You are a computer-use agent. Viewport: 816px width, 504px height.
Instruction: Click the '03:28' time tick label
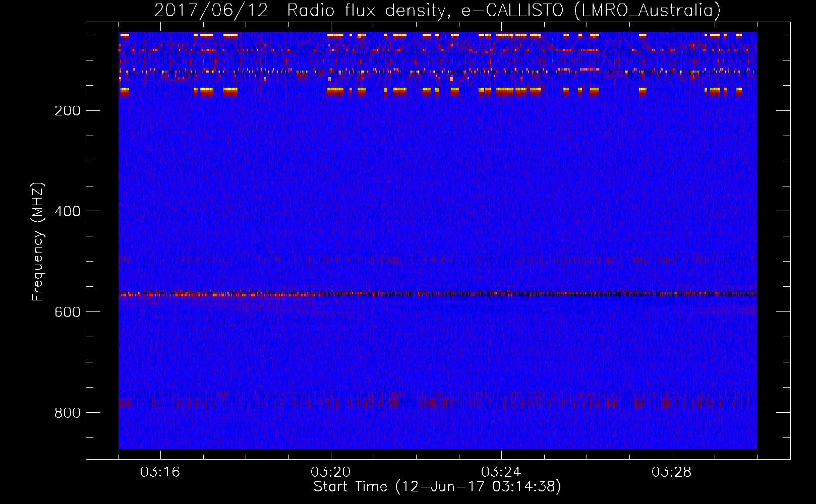[672, 472]
